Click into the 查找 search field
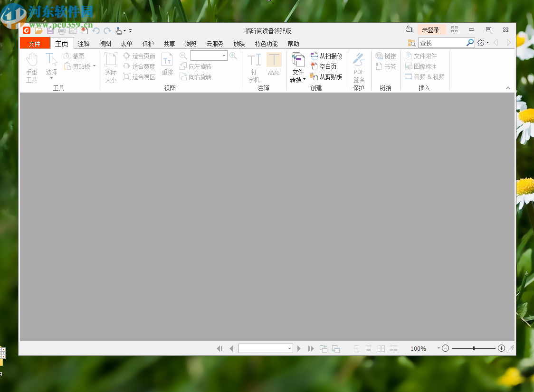This screenshot has width=534, height=392. (442, 43)
